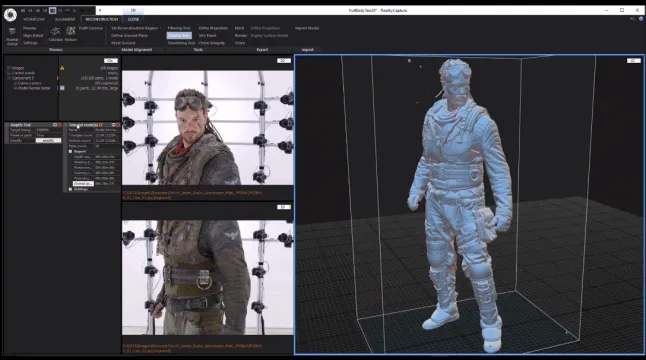Viewport: 646px width, 360px height.
Task: Click Import Model
Action: [x=307, y=28]
